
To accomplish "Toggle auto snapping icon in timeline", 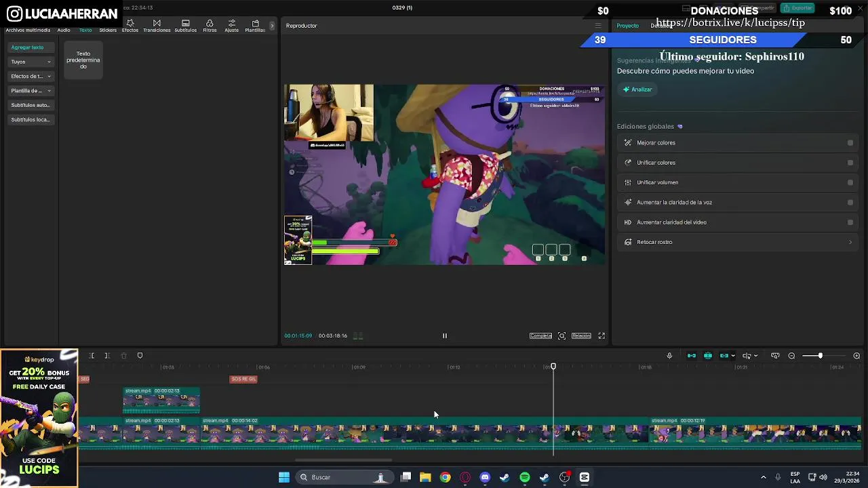I will pyautogui.click(x=708, y=356).
